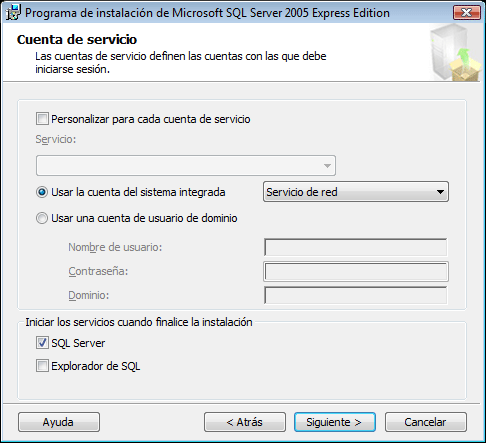Click the Ayuda button
Screen dimensions: 486x443
point(59,422)
